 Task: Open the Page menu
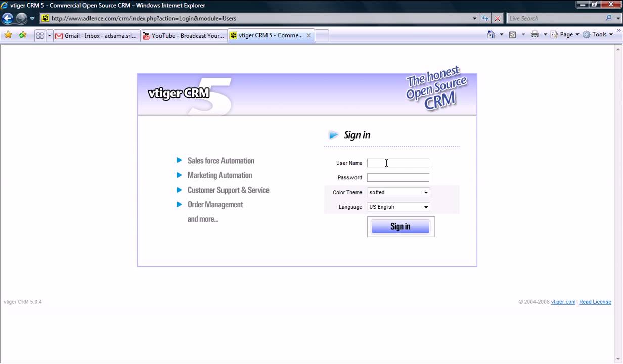point(565,35)
